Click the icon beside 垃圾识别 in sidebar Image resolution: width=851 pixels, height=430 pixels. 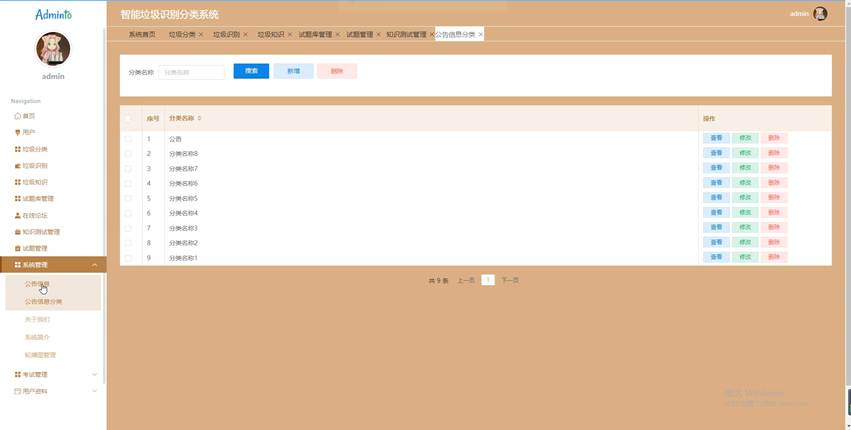[x=17, y=166]
